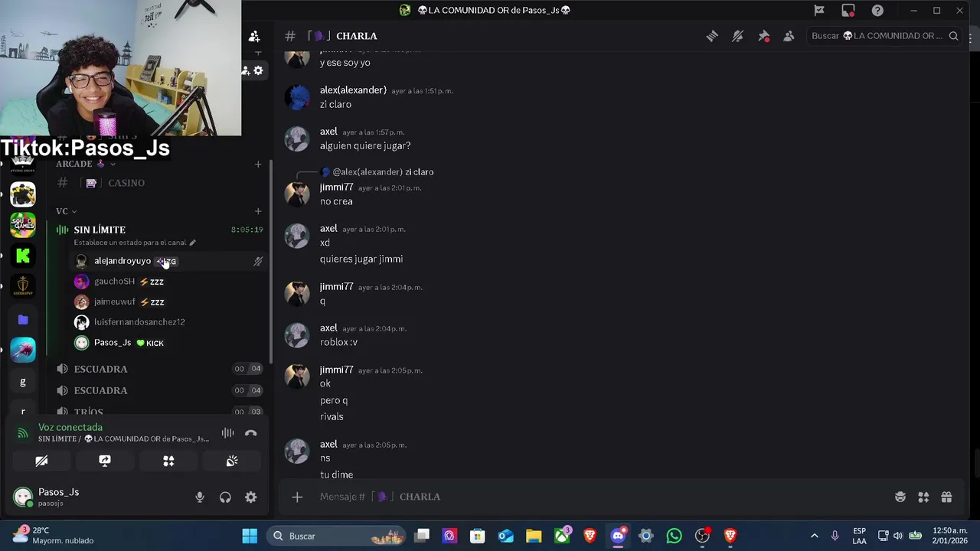Add channel to ARCADE category with plus

point(258,164)
